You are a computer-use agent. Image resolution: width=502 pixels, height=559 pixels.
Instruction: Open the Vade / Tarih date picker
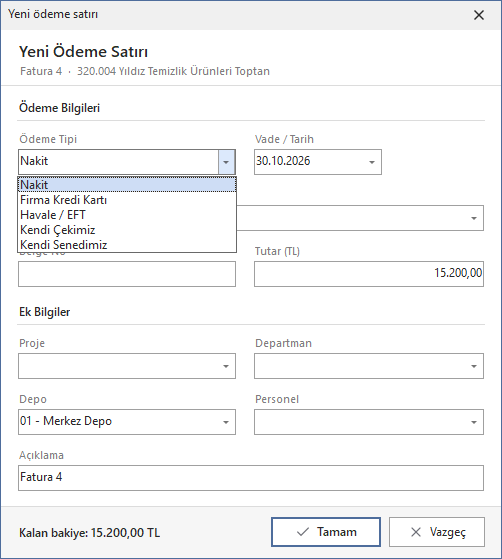(372, 162)
